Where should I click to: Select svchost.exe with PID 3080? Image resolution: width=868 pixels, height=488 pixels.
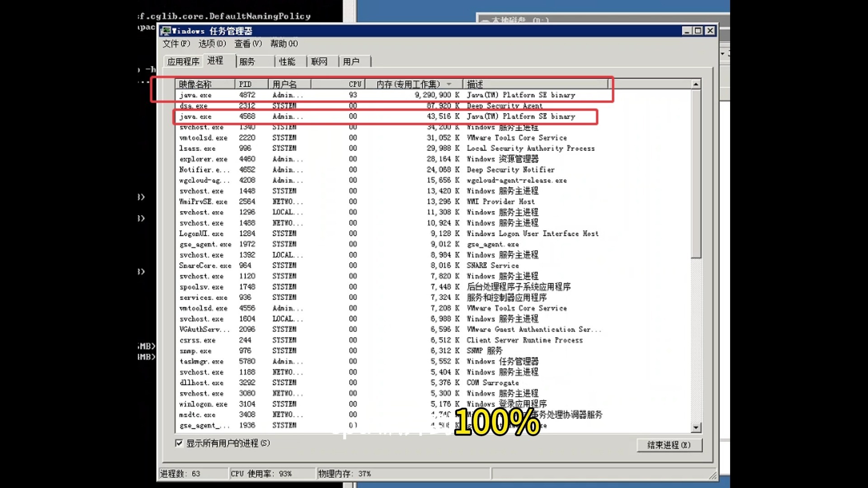(392, 393)
